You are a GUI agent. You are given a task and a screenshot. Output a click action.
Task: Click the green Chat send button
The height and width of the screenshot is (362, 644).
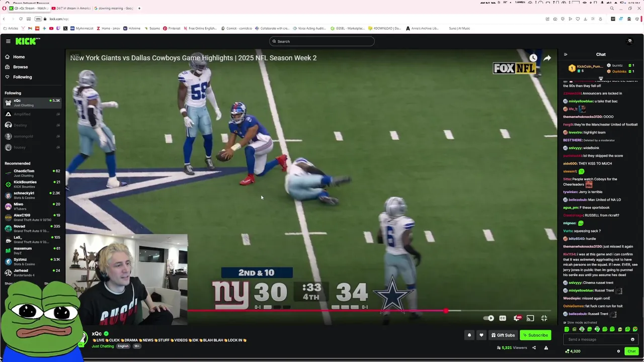pyautogui.click(x=631, y=351)
